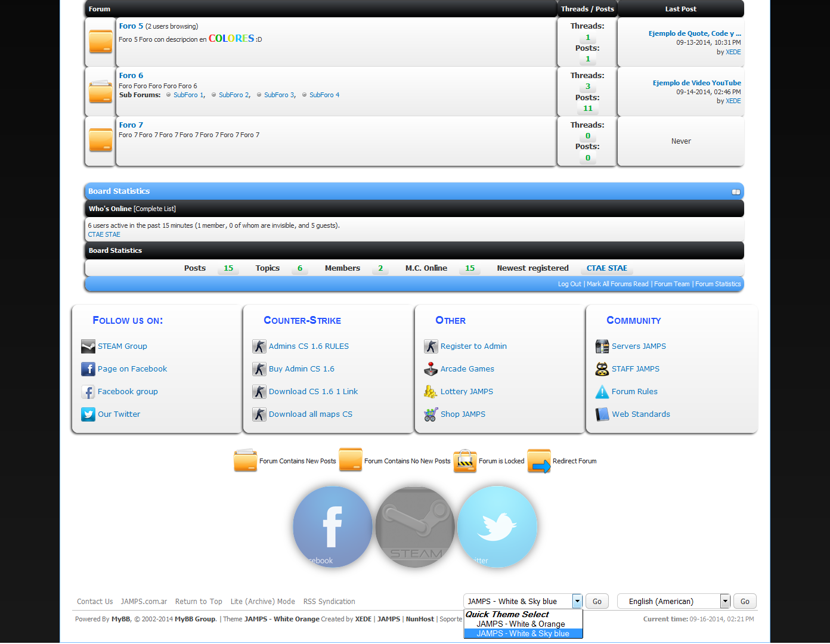Open the large Facebook circle button
The image size is (830, 644).
pos(333,527)
